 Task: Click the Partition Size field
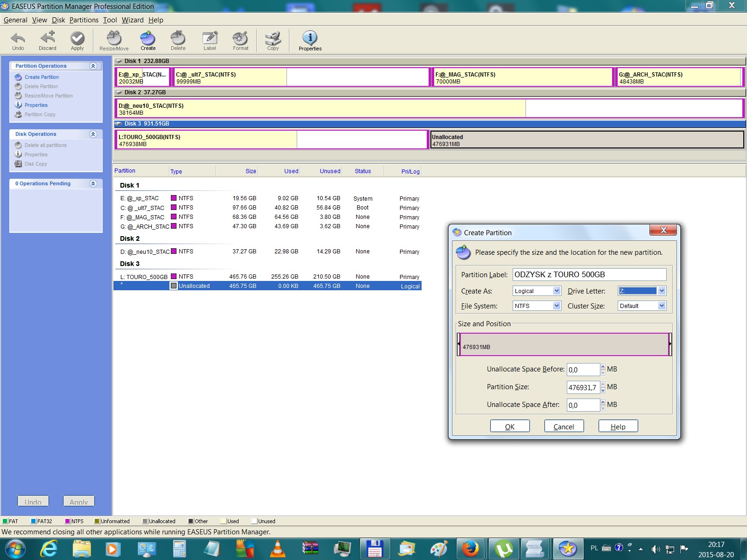583,387
